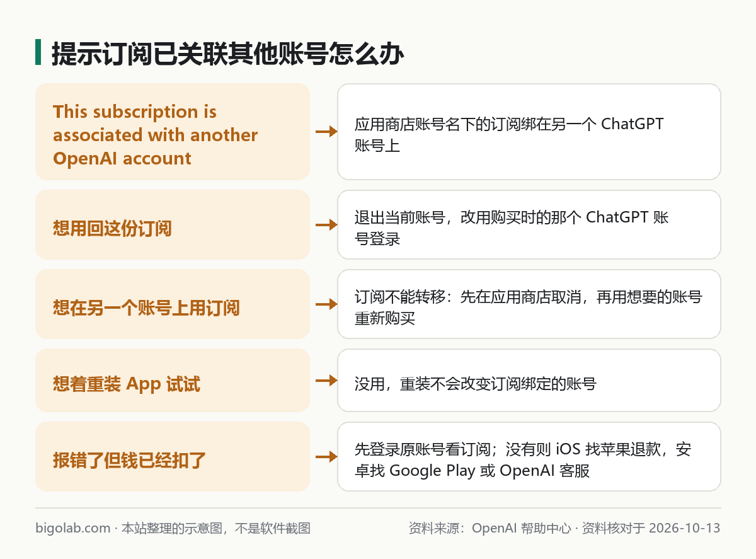Click the 'bigolab.com' footer text
The width and height of the screenshot is (756, 559).
click(x=73, y=528)
